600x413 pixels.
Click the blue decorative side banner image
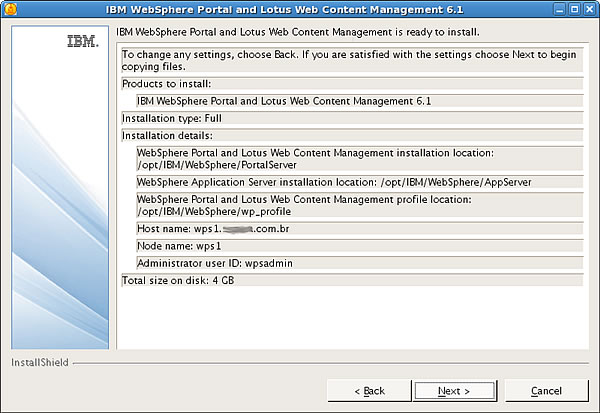click(60, 187)
